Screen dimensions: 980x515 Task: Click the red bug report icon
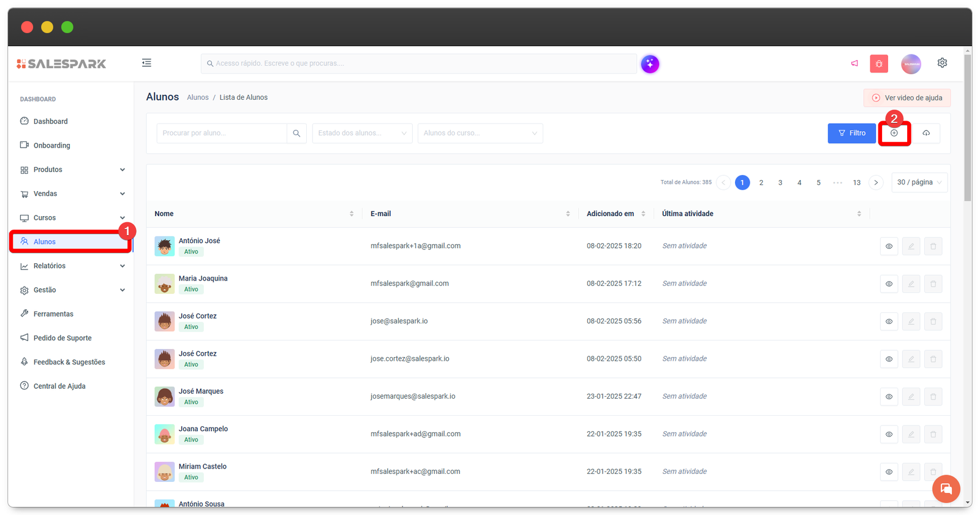(879, 64)
